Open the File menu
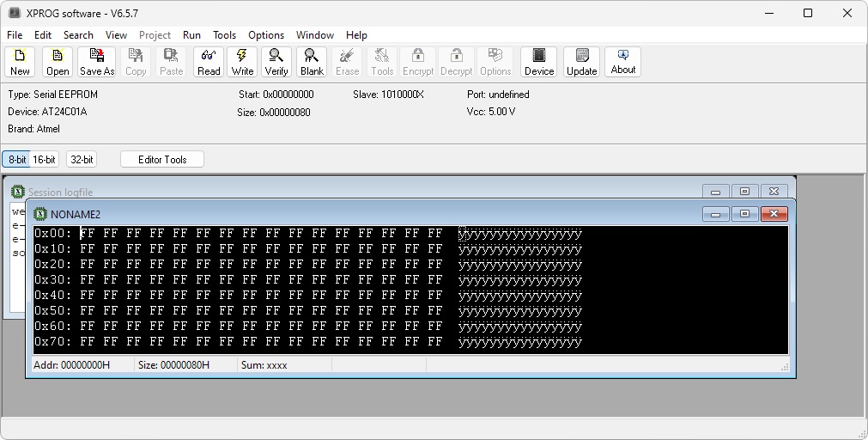Screen dimensions: 868x440 tap(15, 35)
